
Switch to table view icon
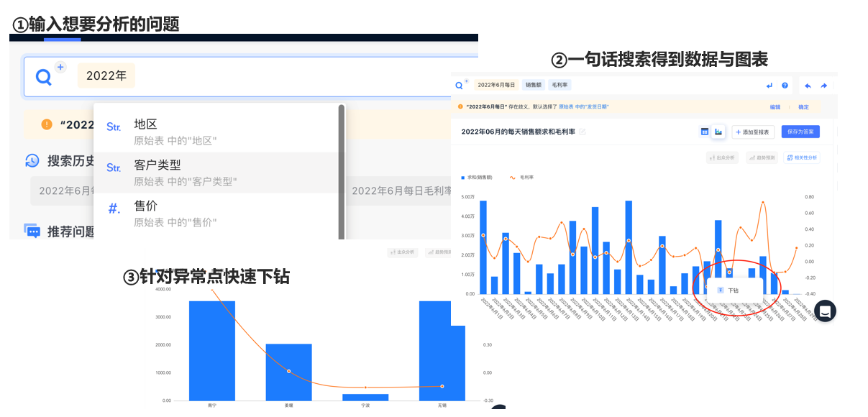point(705,132)
